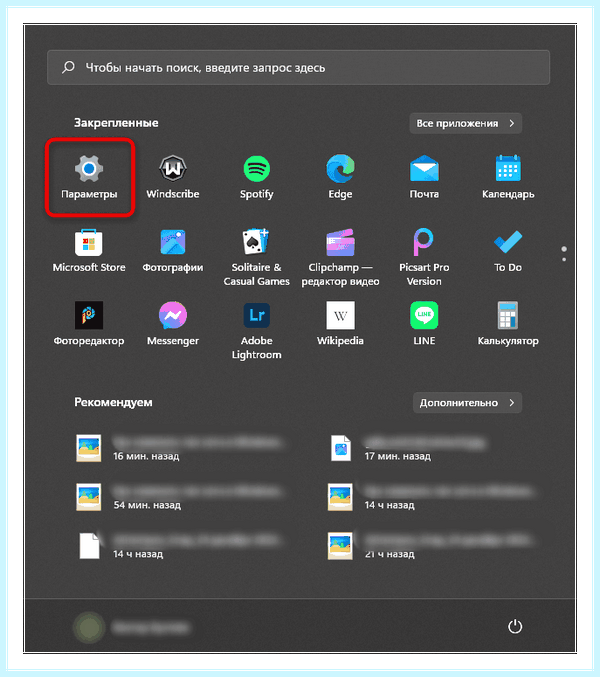Image resolution: width=600 pixels, height=677 pixels.
Task: Launch Windscribe from pinned apps
Action: (x=173, y=177)
